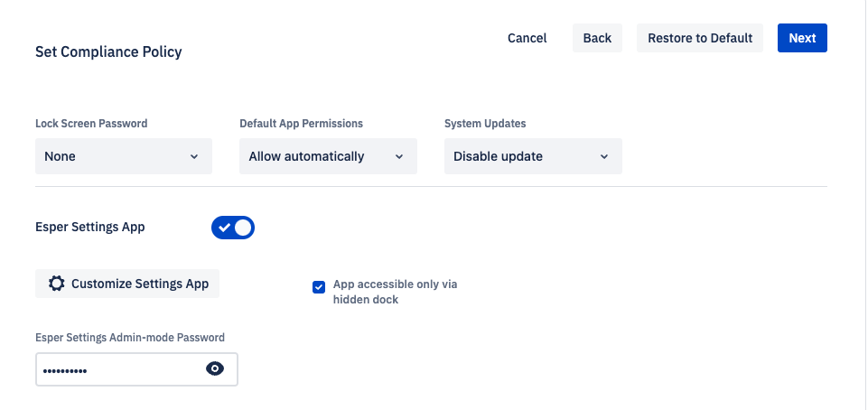Click the chevron arrow beside Disable update
Screen dimensions: 868x410
tap(604, 156)
